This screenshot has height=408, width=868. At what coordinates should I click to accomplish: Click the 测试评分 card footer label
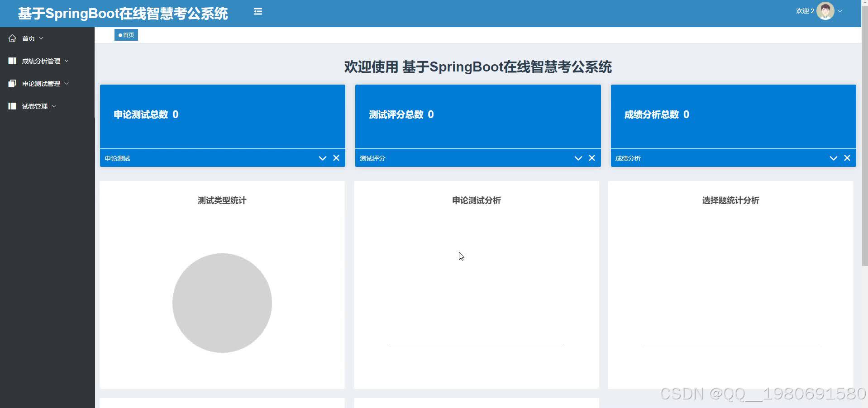[372, 158]
